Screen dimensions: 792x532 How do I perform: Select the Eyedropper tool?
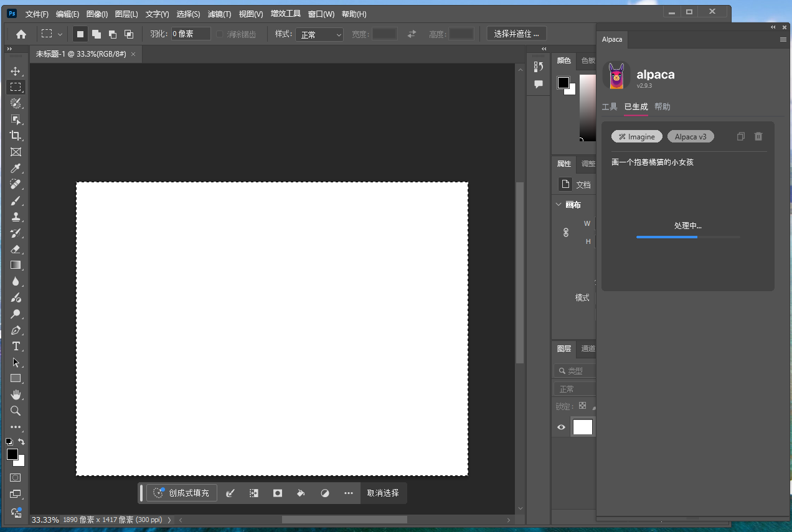16,168
